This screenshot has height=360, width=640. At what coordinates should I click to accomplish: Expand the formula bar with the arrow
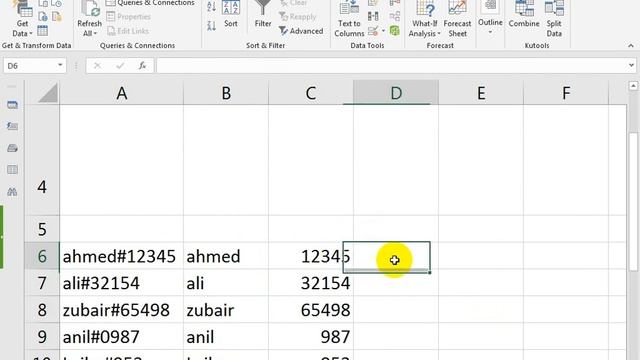(x=631, y=65)
